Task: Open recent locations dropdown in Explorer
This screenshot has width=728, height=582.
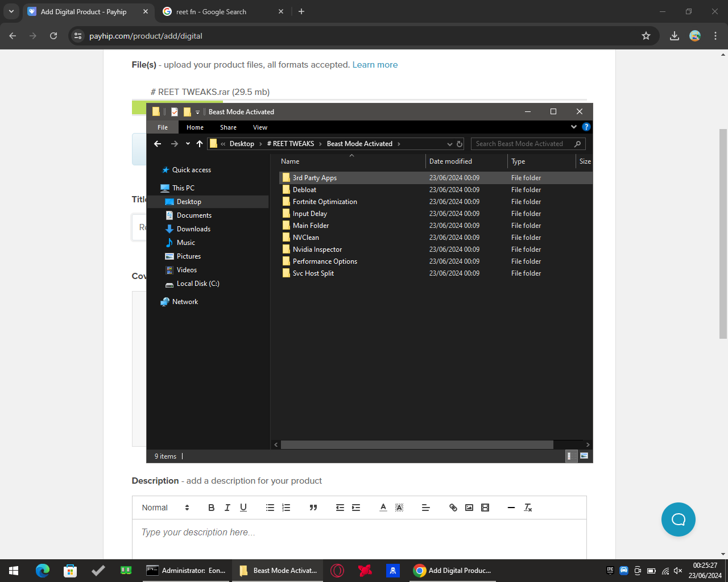Action: (x=188, y=144)
